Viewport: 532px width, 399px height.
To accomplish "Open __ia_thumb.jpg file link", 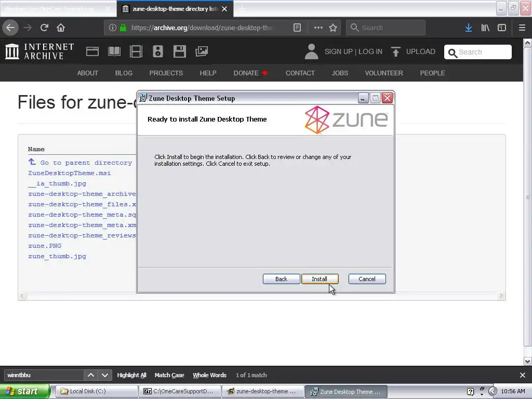I will (x=57, y=183).
